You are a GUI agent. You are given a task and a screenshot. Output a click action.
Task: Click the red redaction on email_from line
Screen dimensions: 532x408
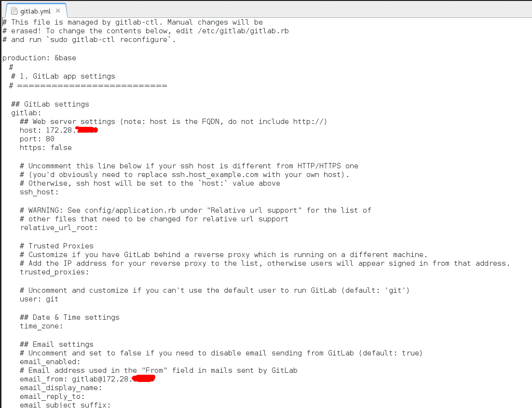coord(144,379)
